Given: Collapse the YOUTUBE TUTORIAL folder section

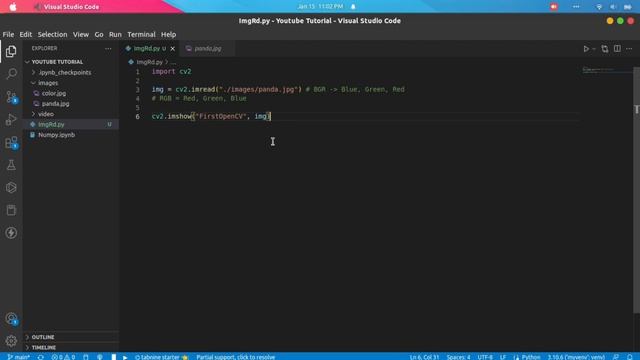Looking at the screenshot, I should [71, 62].
